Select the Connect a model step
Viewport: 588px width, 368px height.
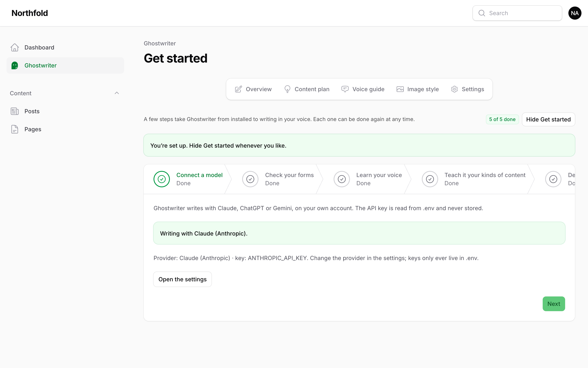point(188,179)
